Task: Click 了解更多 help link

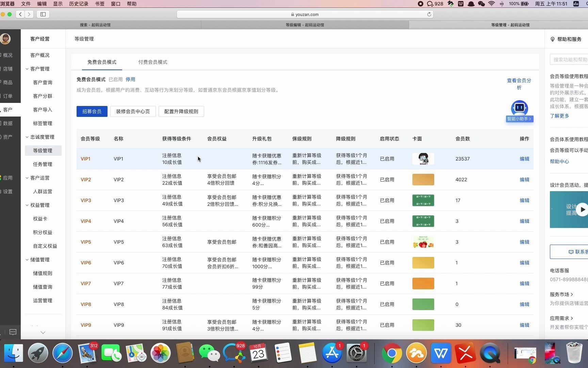Action: click(x=559, y=116)
